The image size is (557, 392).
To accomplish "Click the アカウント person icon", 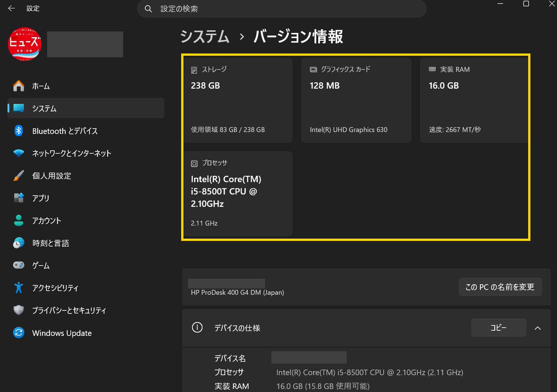I will 19,220.
